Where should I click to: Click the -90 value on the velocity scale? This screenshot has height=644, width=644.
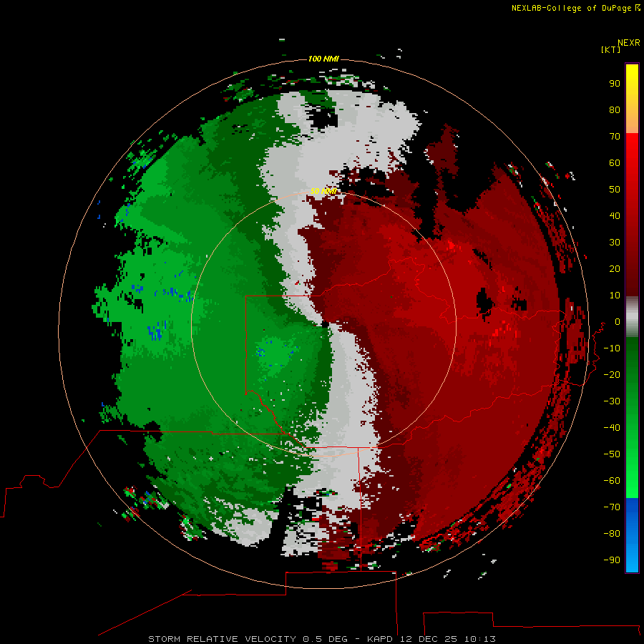pyautogui.click(x=612, y=560)
